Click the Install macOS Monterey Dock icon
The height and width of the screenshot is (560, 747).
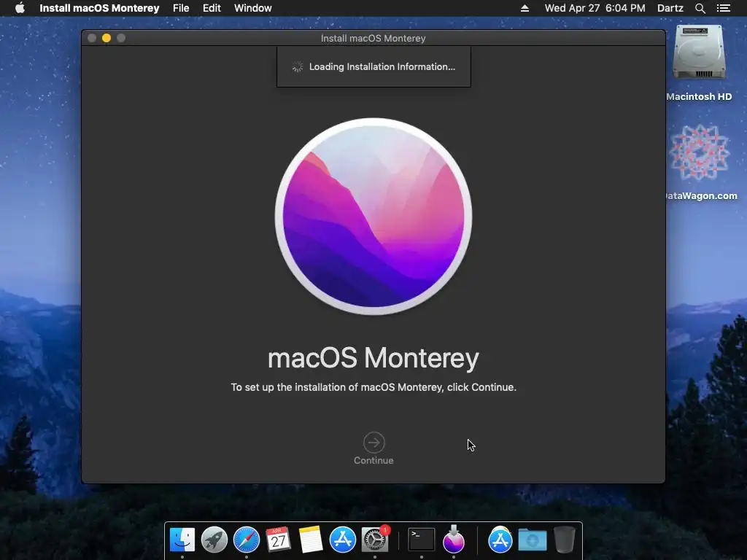pos(454,540)
